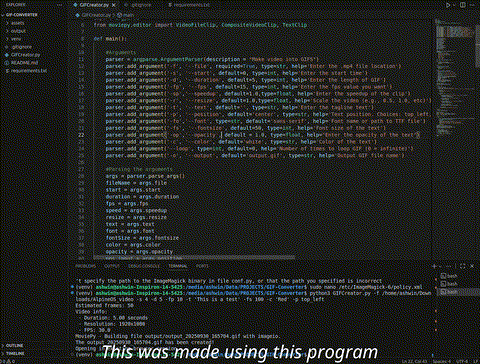The height and width of the screenshot is (364, 480).
Task: Open the Explorer views and more actions menu
Action: (60, 5)
